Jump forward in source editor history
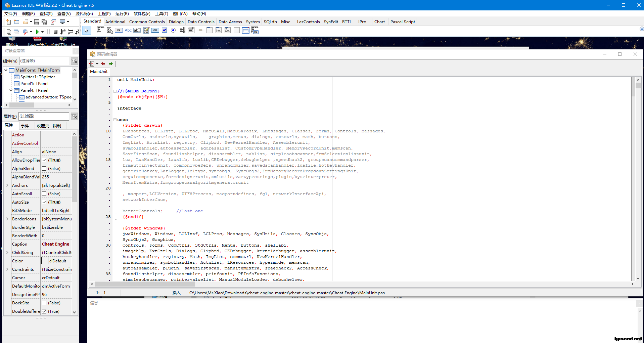The image size is (644, 343). (x=111, y=64)
